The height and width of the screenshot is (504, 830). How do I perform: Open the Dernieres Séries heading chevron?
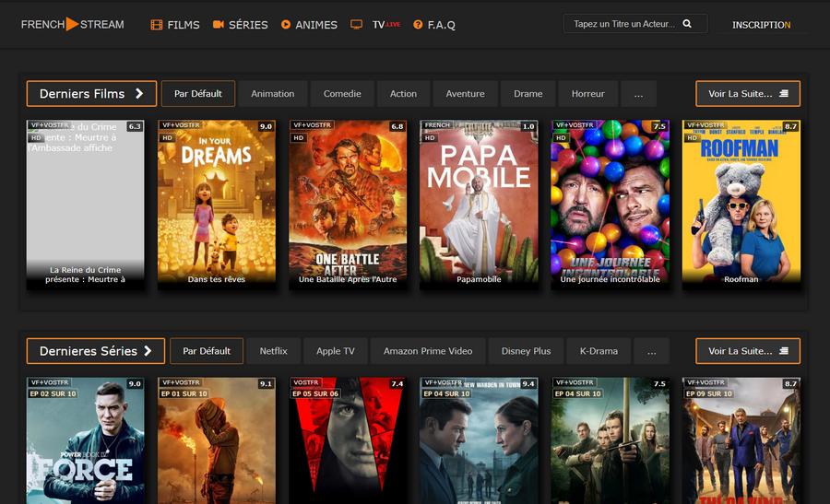147,351
